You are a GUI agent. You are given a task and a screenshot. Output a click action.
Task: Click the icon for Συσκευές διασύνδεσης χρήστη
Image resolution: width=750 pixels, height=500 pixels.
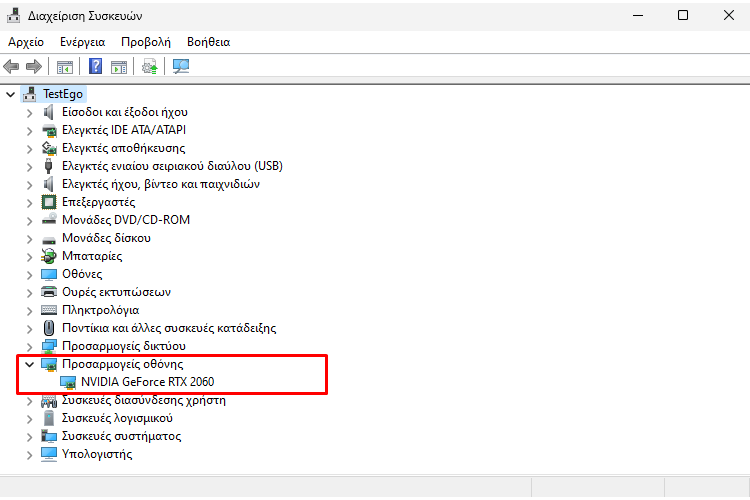pyautogui.click(x=49, y=400)
